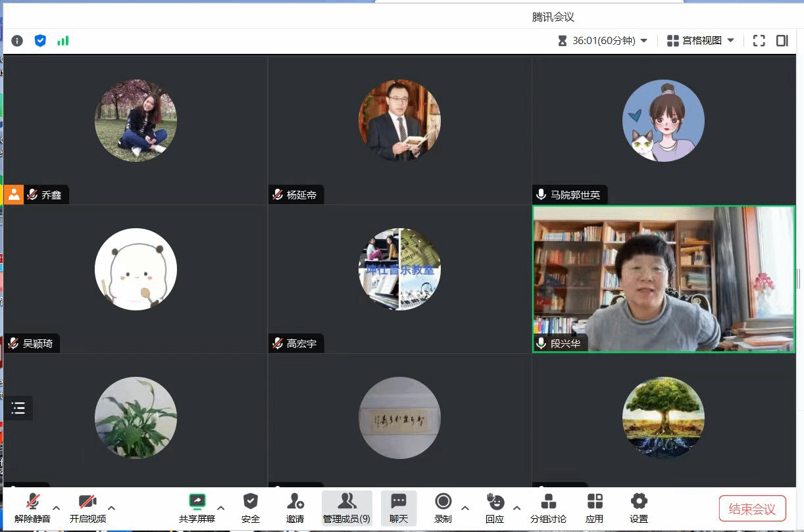Expand audio options arrow beside 解除静音

(57, 508)
